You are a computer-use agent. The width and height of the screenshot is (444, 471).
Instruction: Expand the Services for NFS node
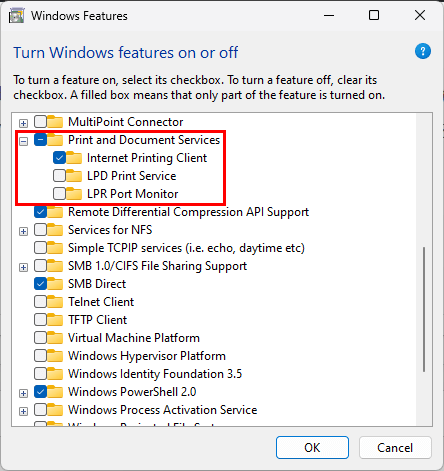[x=23, y=231]
